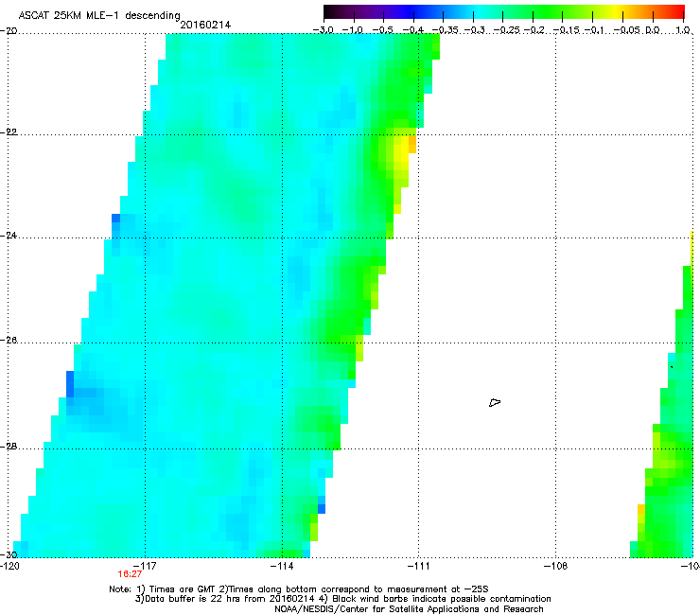Click the red time stamp 16:27
This screenshot has width=700, height=615.
[x=130, y=574]
